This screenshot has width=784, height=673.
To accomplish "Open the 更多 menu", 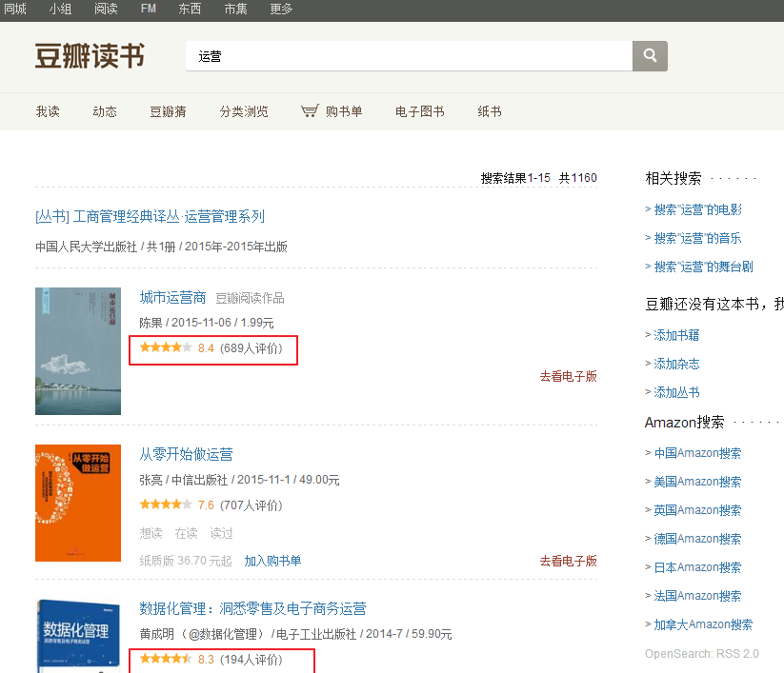I will tap(280, 9).
